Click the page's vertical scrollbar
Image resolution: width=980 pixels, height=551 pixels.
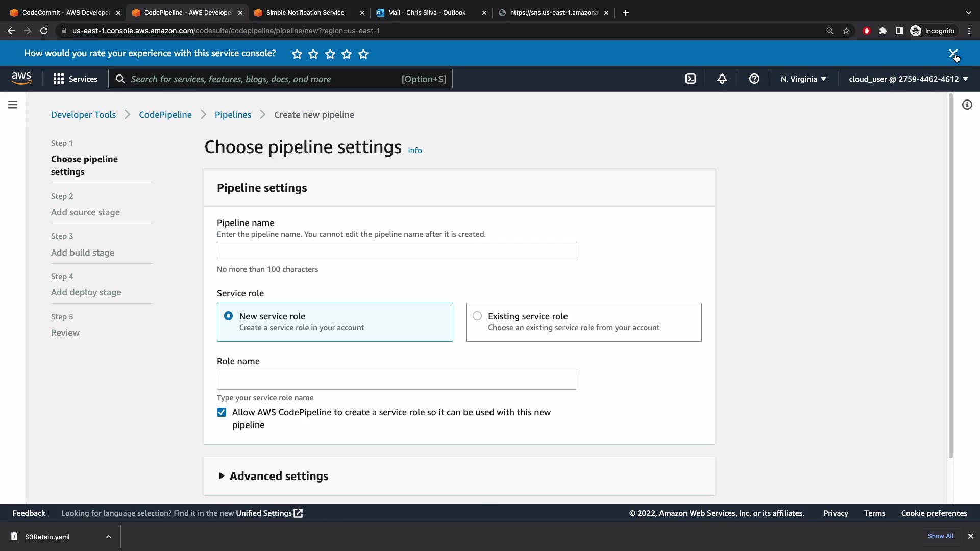(950, 275)
